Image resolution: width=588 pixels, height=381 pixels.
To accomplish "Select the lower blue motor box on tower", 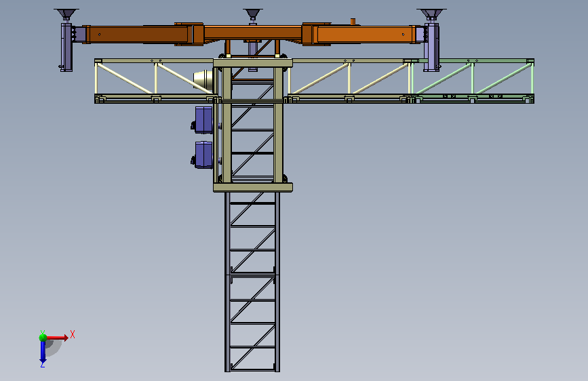I will [x=203, y=155].
